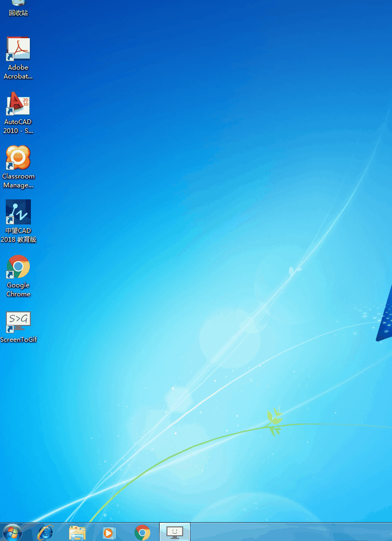392x541 pixels.
Task: Select the Google Chrome desktop shortcut
Action: 18,276
